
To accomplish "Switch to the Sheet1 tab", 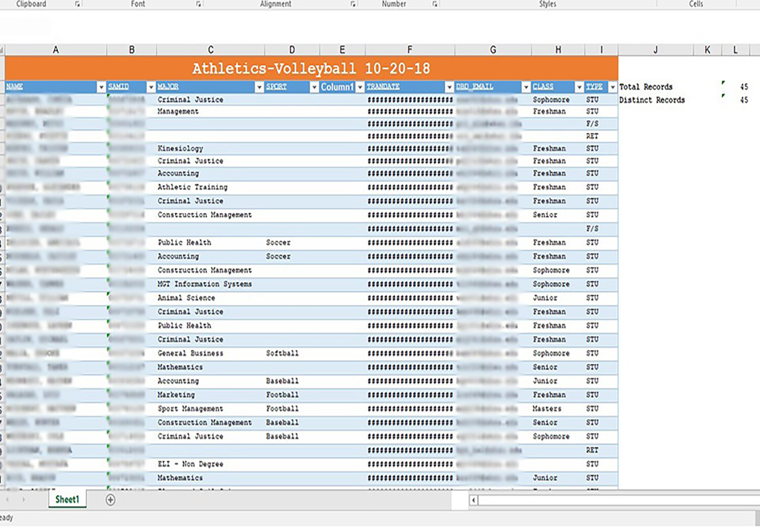I will point(67,500).
